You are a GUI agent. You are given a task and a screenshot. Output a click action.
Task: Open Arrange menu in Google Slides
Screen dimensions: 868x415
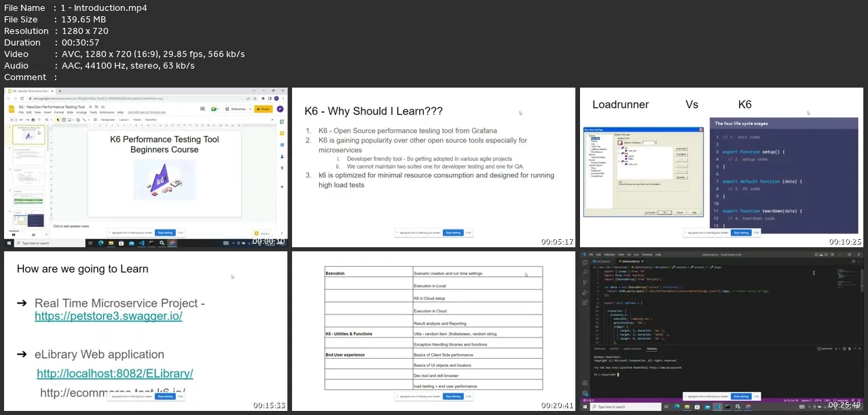click(82, 112)
